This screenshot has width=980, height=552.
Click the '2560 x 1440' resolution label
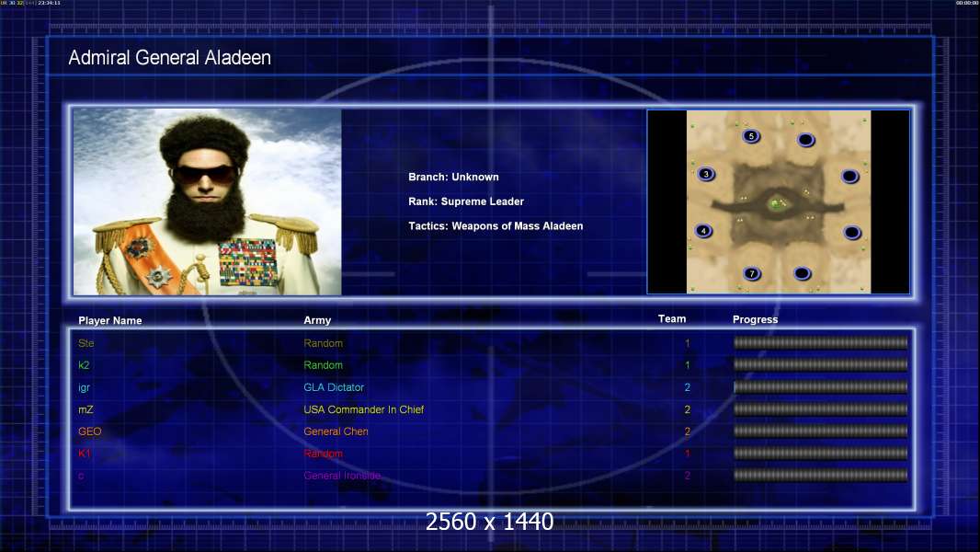pyautogui.click(x=489, y=522)
